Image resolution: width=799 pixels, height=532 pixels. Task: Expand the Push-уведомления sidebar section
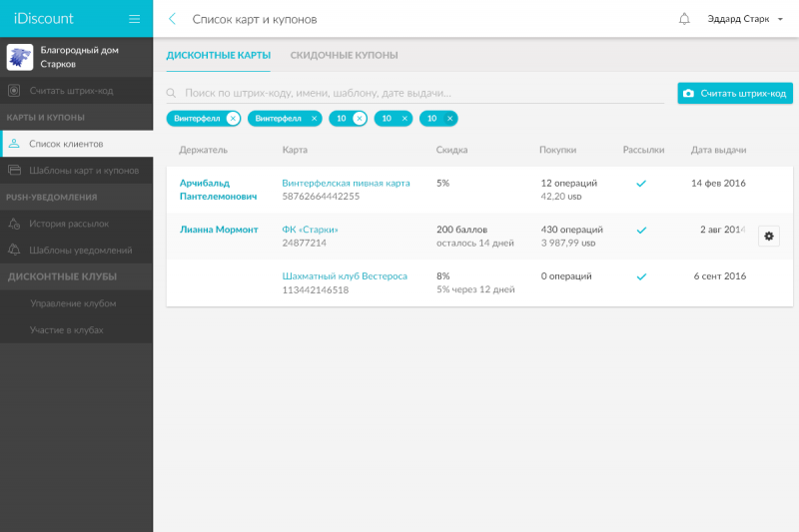[x=52, y=198]
